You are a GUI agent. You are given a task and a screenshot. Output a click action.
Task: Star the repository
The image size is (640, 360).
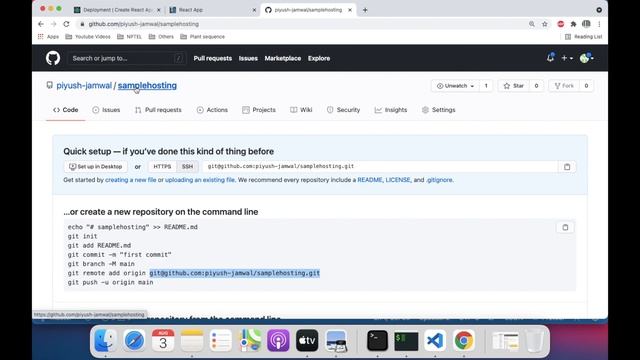tap(513, 86)
